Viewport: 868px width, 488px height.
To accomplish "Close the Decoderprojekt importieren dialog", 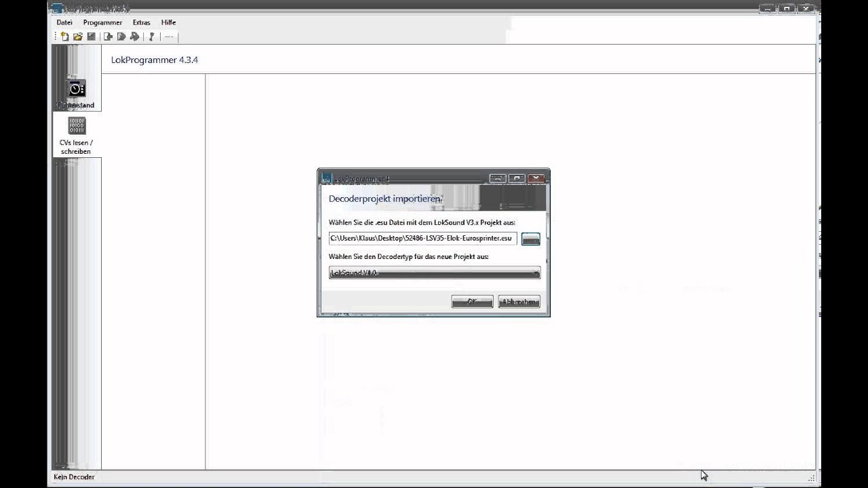I will pos(536,178).
